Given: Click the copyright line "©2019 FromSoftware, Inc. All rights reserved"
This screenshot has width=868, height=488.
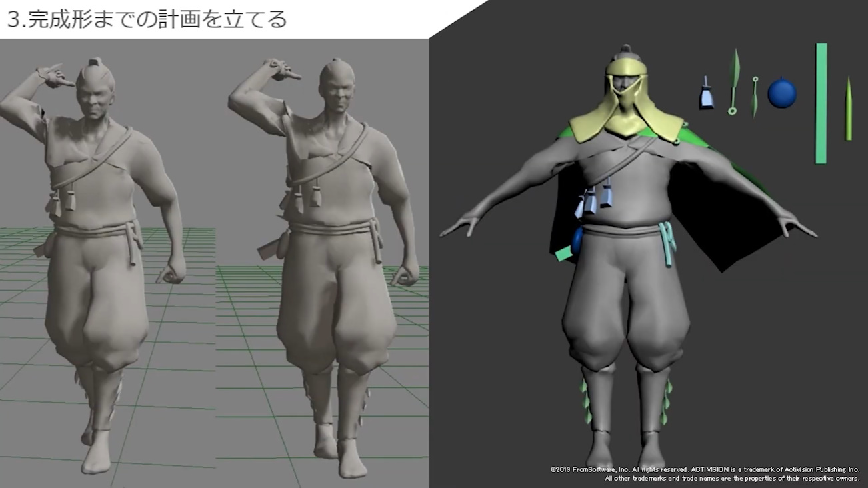Looking at the screenshot, I should 619,469.
